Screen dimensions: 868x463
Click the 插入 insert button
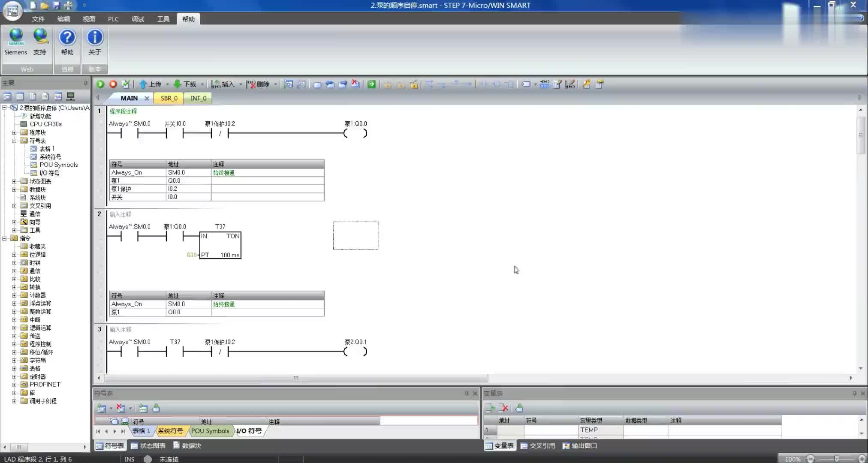(x=223, y=84)
